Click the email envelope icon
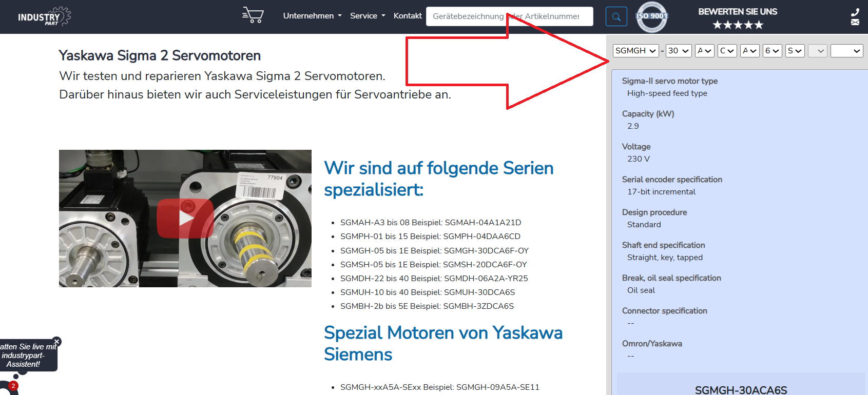Image resolution: width=868 pixels, height=395 pixels. pyautogui.click(x=855, y=22)
